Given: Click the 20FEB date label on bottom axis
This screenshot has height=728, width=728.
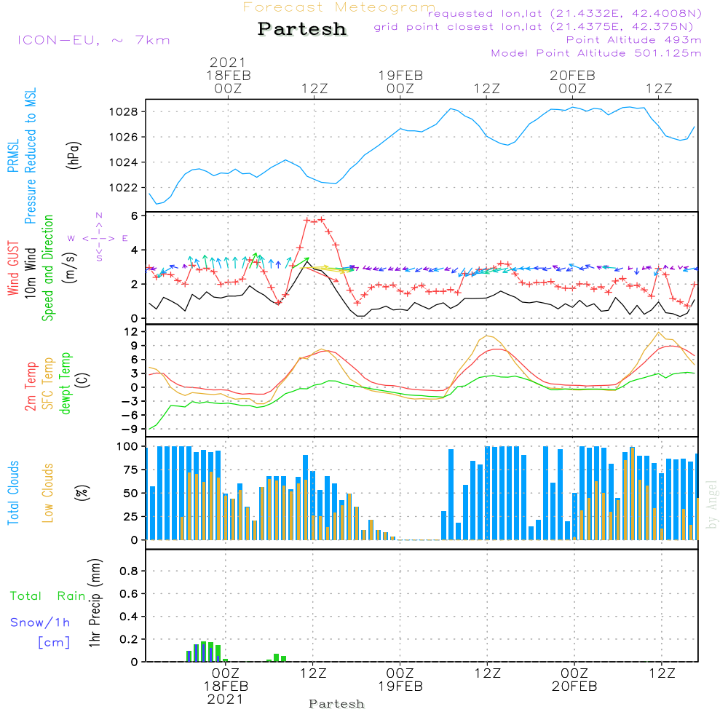Looking at the screenshot, I should tap(574, 687).
